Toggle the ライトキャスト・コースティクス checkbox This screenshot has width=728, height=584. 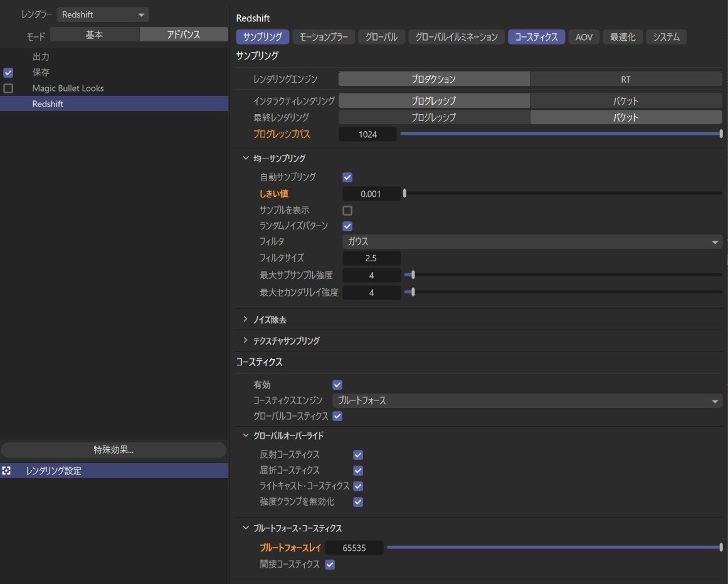click(x=358, y=487)
